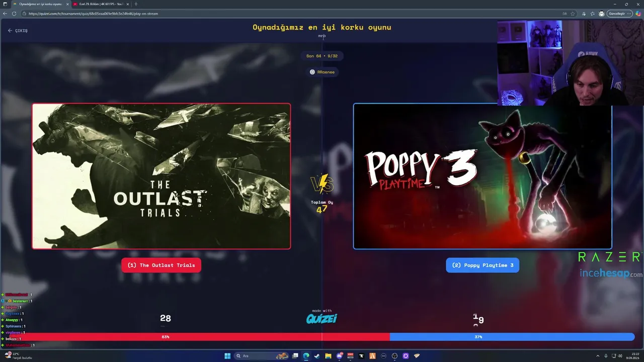Viewport: 644px width, 362px height.
Task: Toggle read aloud icon in address bar
Action: tap(564, 14)
